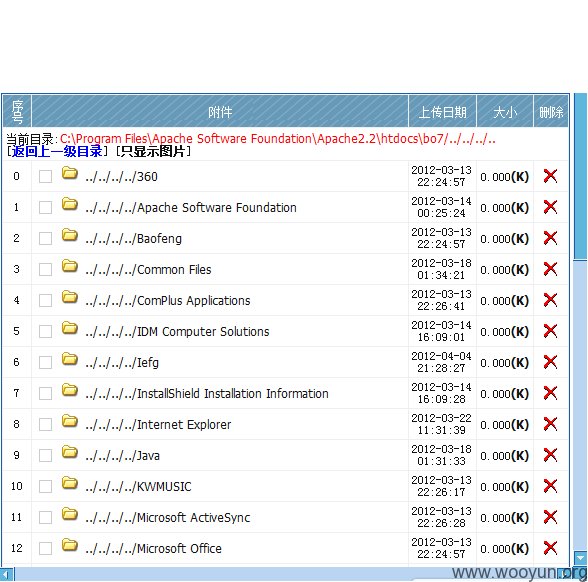The width and height of the screenshot is (588, 582).
Task: Click the vertical scrollbar thumb
Action: tap(581, 176)
